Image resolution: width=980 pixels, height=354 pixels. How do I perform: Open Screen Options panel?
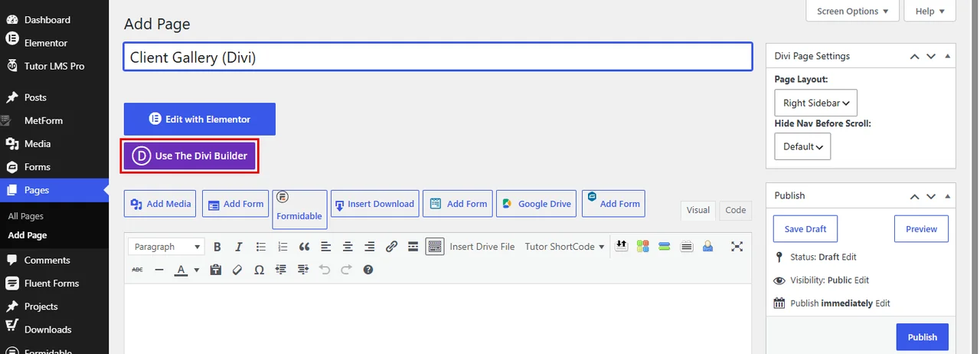tap(853, 11)
